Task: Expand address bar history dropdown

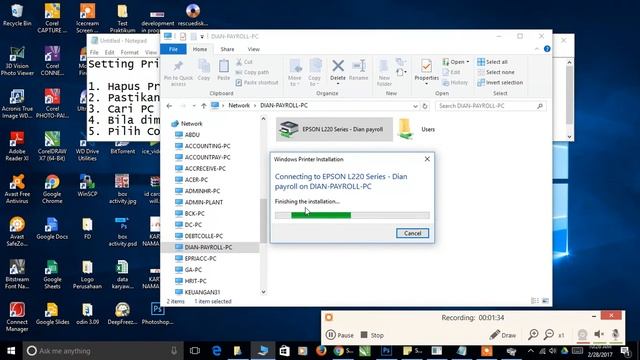Action: pyautogui.click(x=415, y=106)
